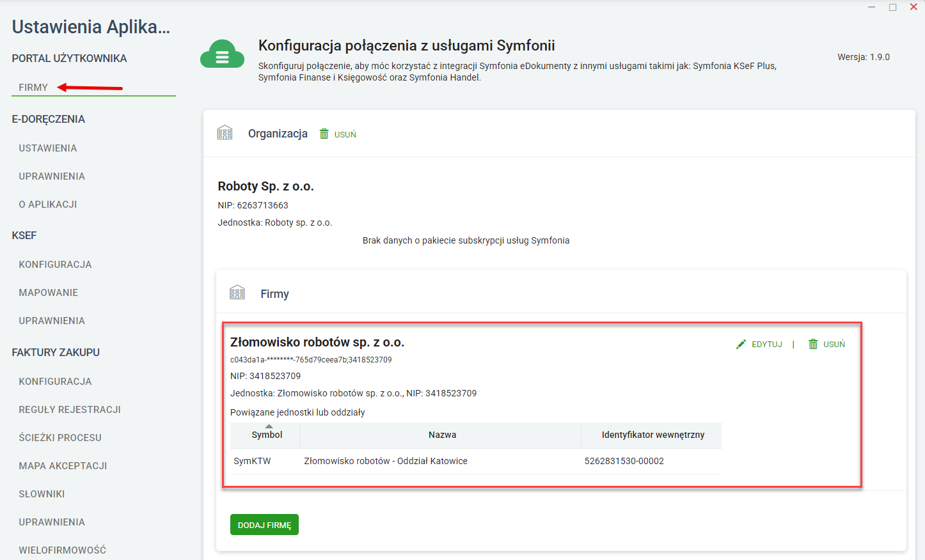Click the PORTAL UŻYTKOWNIKA section header

tap(69, 58)
